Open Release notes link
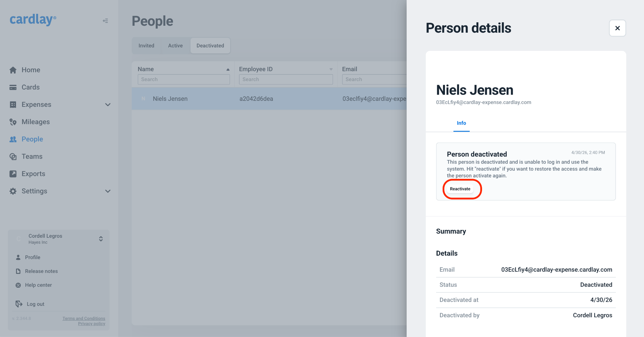644x337 pixels. tap(42, 271)
